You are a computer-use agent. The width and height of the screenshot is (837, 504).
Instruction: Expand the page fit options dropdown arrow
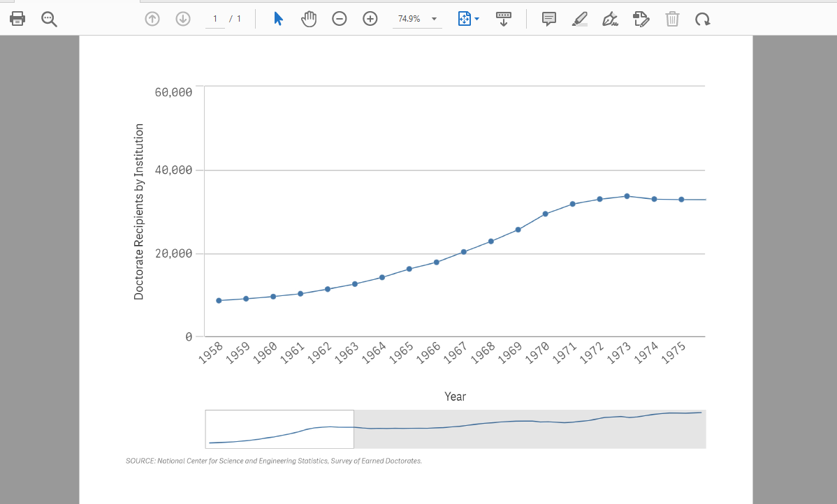(476, 19)
